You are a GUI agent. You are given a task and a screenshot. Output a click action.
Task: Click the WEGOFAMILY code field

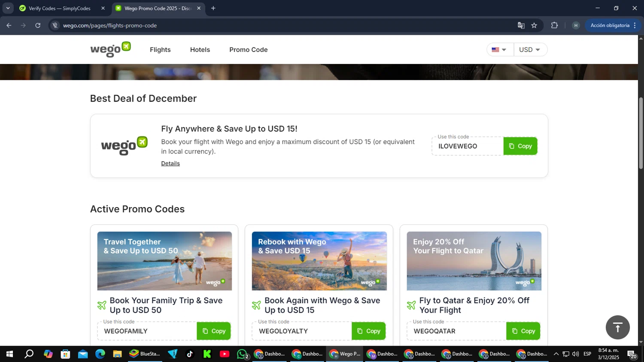[x=147, y=331]
